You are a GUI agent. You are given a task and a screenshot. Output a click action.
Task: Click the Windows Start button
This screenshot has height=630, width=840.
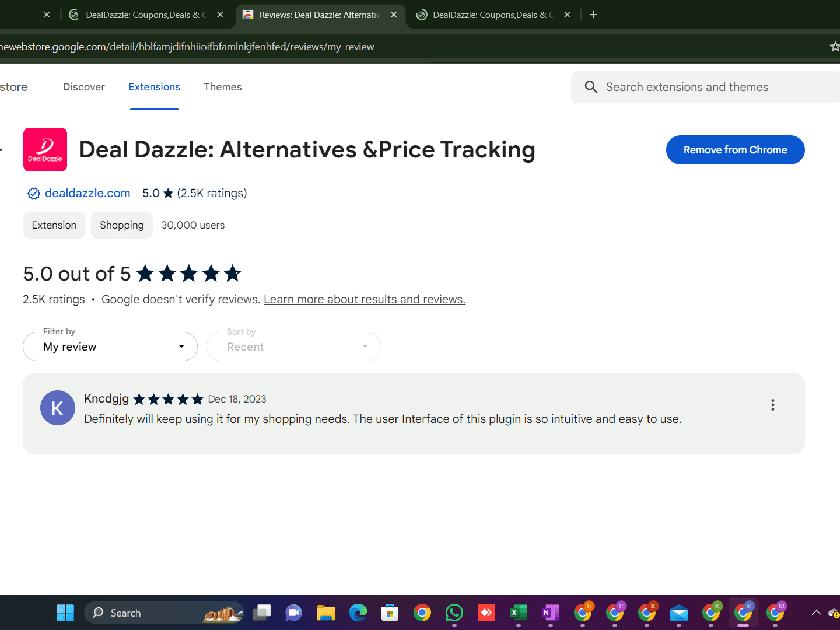click(x=65, y=612)
